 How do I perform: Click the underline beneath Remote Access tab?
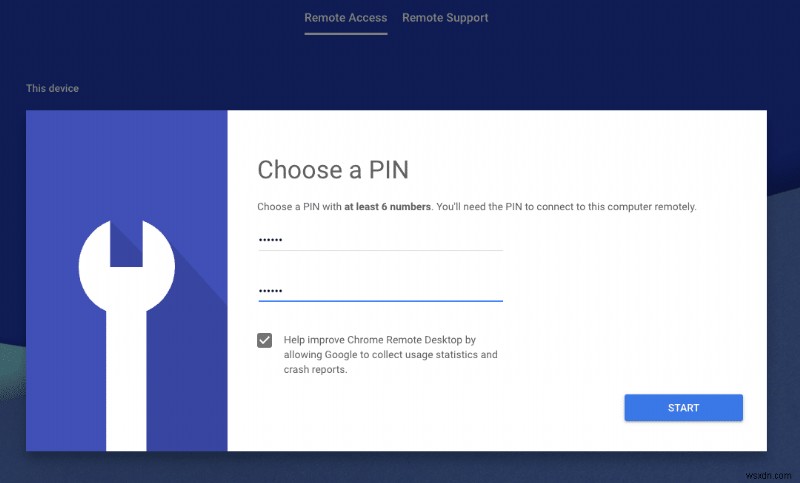point(345,34)
